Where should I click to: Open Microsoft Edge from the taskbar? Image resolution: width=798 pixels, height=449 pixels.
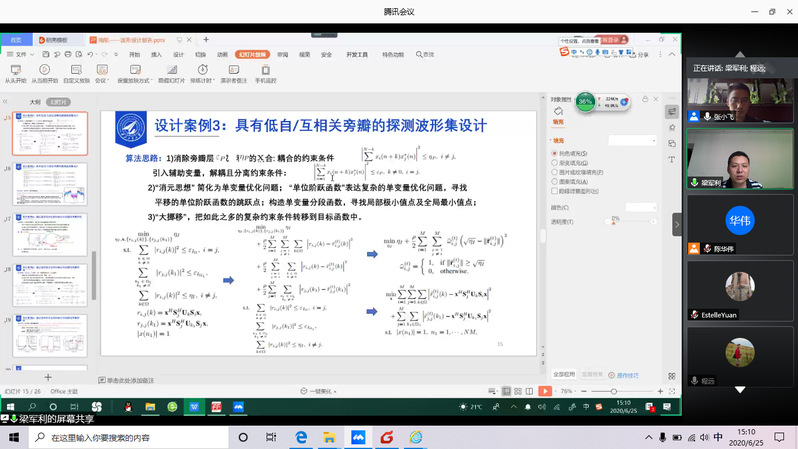[300, 438]
